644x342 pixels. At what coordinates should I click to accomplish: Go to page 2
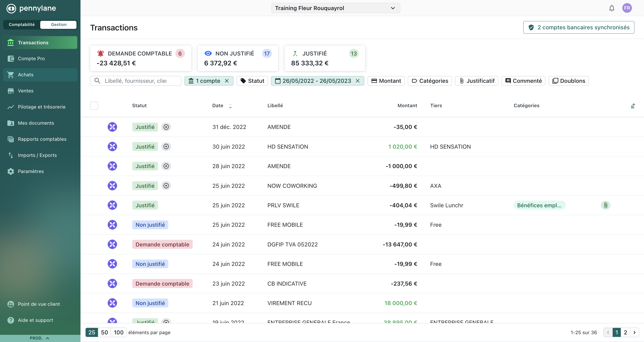click(625, 332)
